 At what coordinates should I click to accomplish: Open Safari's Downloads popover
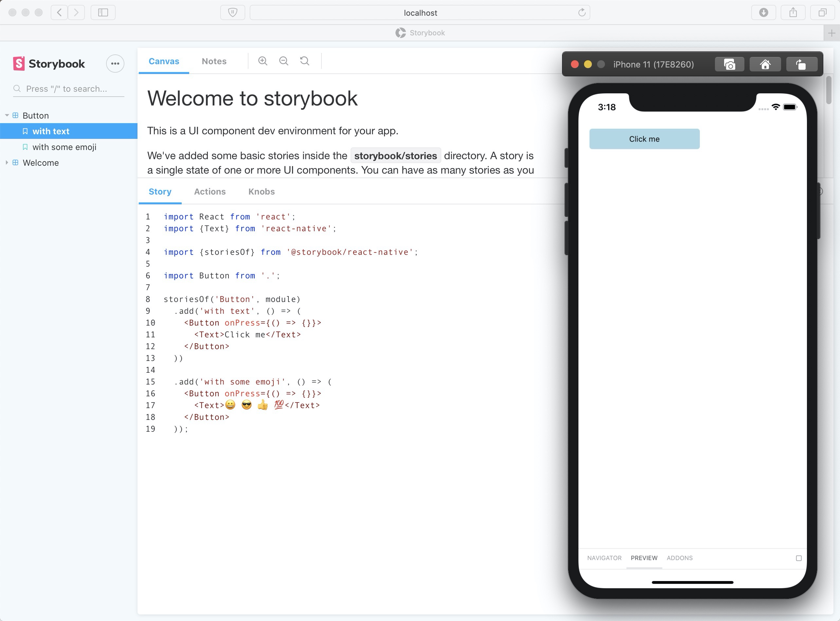point(764,12)
